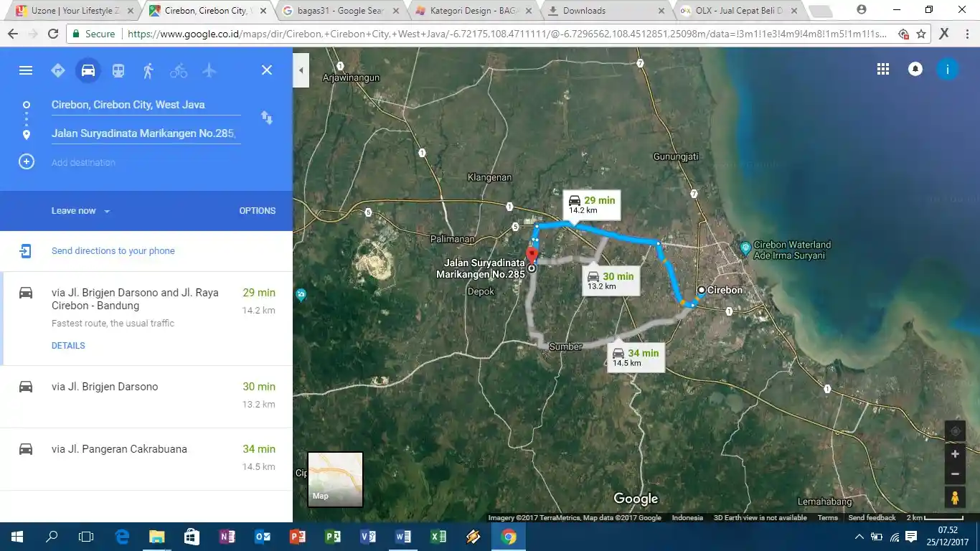Select the driving travel mode
This screenshot has width=980, height=551.
[88, 70]
